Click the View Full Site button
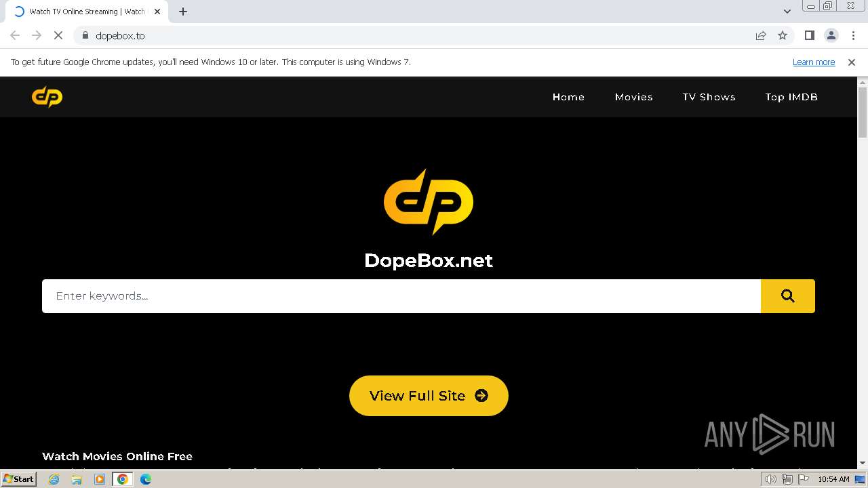The width and height of the screenshot is (868, 488). [429, 396]
